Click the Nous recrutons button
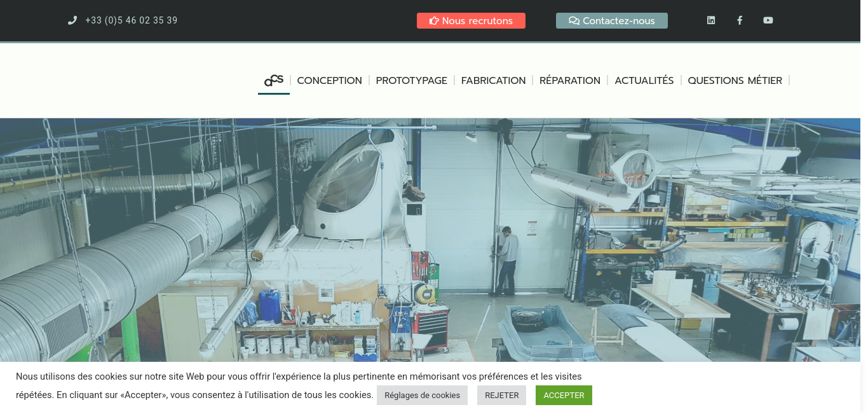 coord(471,21)
